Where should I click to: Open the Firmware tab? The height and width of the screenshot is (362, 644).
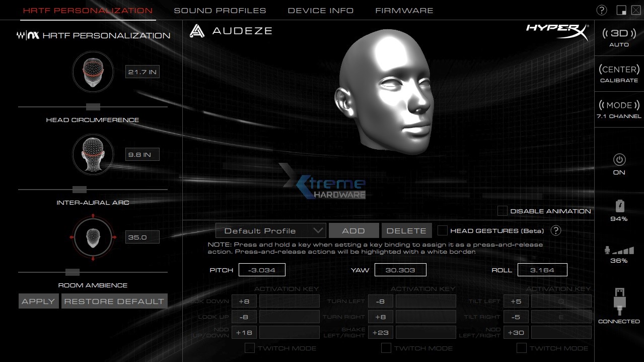(x=403, y=10)
